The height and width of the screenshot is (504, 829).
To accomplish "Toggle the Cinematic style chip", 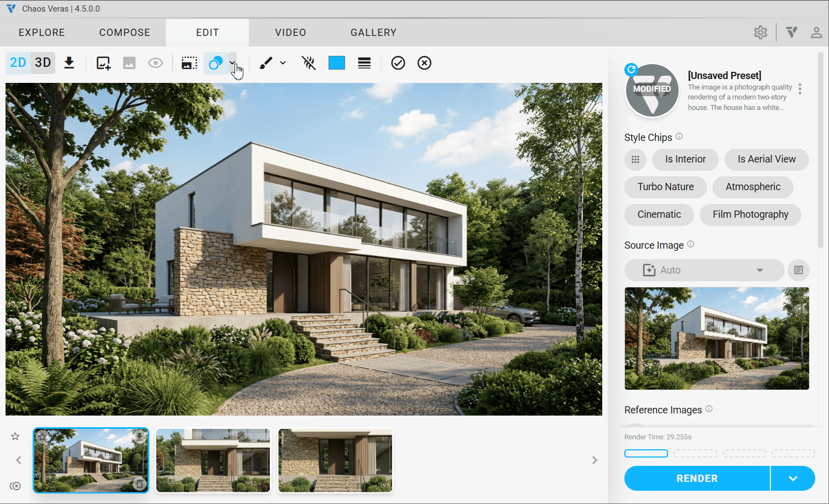I will pos(659,214).
